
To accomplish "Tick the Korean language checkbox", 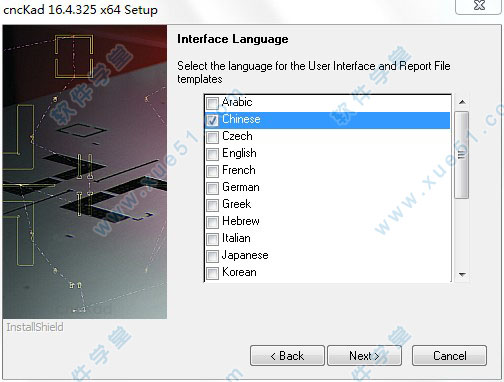I will coord(212,273).
